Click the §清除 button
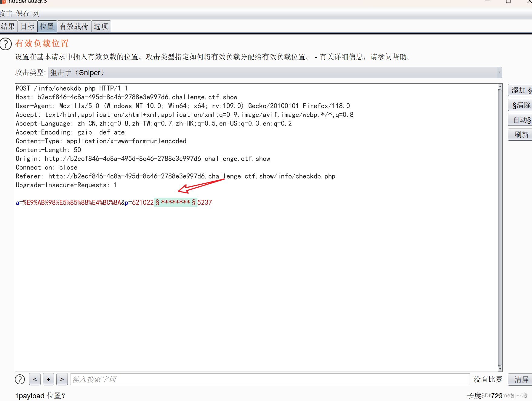 pos(520,105)
